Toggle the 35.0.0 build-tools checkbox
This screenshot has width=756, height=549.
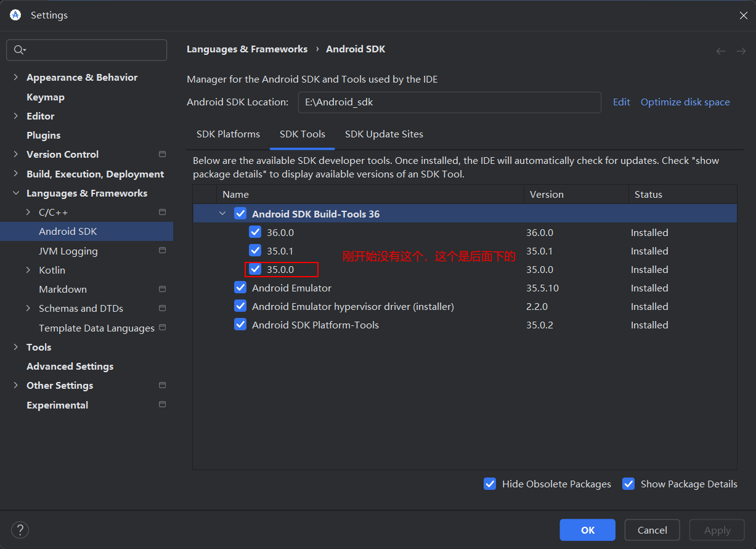(255, 269)
